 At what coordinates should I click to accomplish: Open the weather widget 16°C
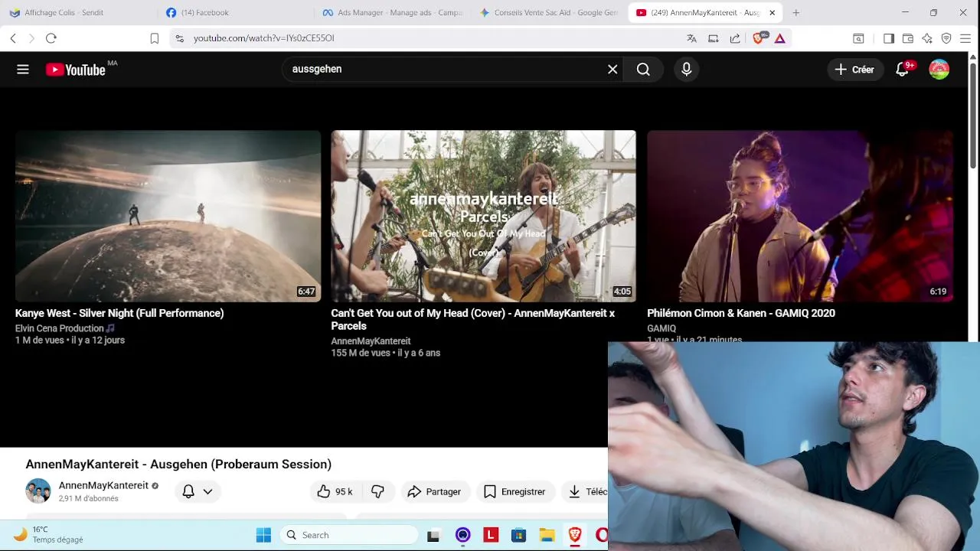49,534
